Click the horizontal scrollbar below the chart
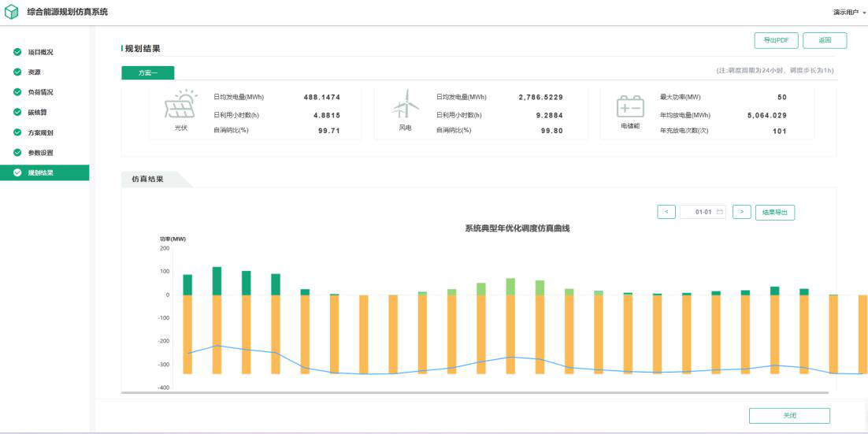Screen dimensions: 868x434 click(474, 391)
